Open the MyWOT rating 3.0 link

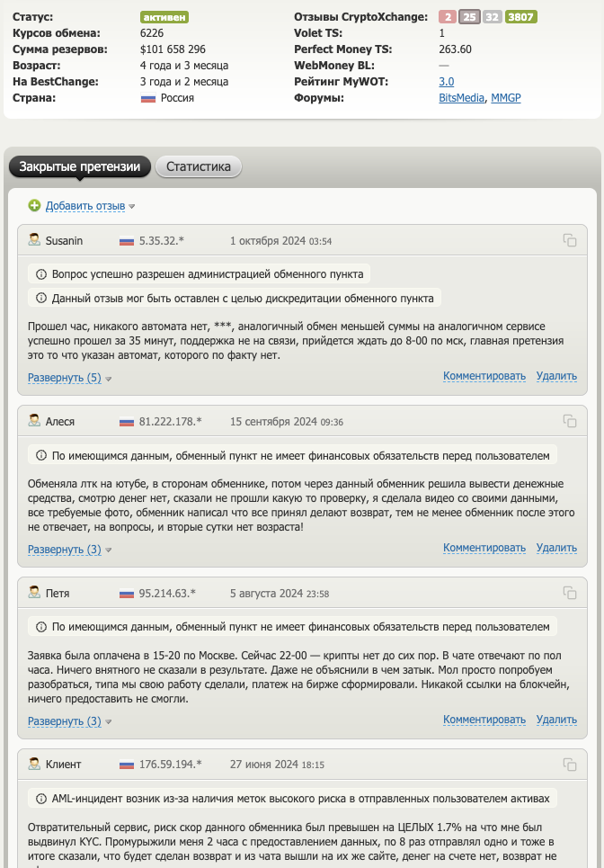(447, 81)
